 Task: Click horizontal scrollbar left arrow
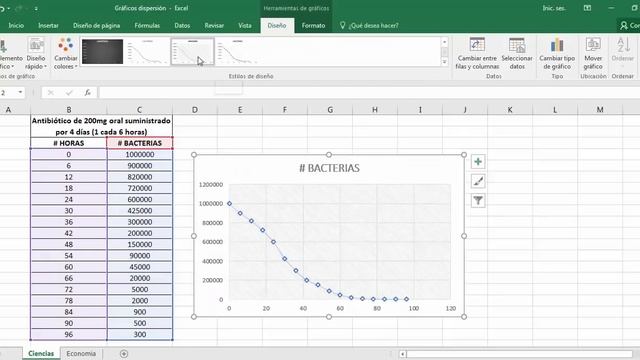coord(402,354)
